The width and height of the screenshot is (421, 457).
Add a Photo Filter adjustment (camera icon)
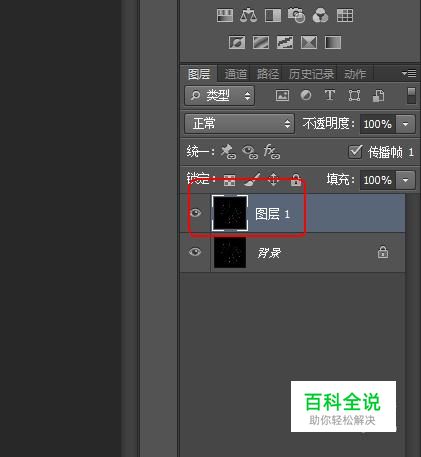click(296, 16)
